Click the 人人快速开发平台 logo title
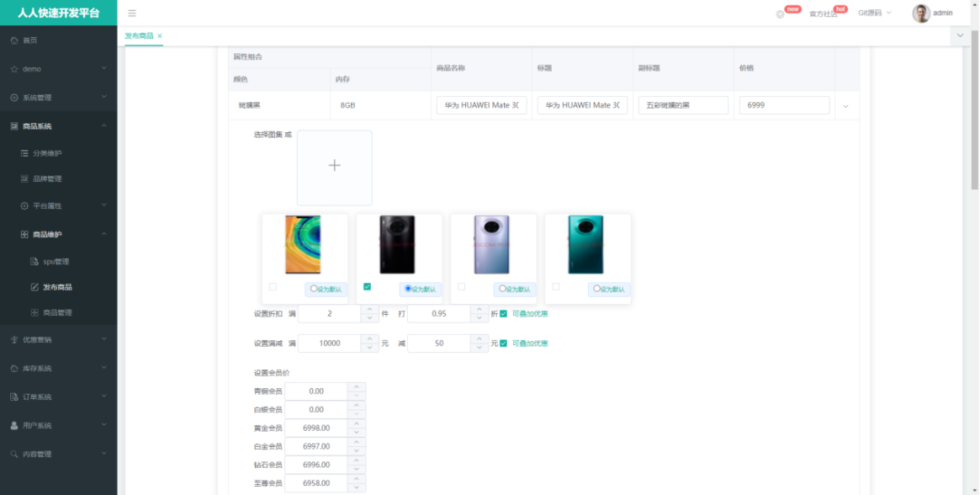 tap(58, 13)
